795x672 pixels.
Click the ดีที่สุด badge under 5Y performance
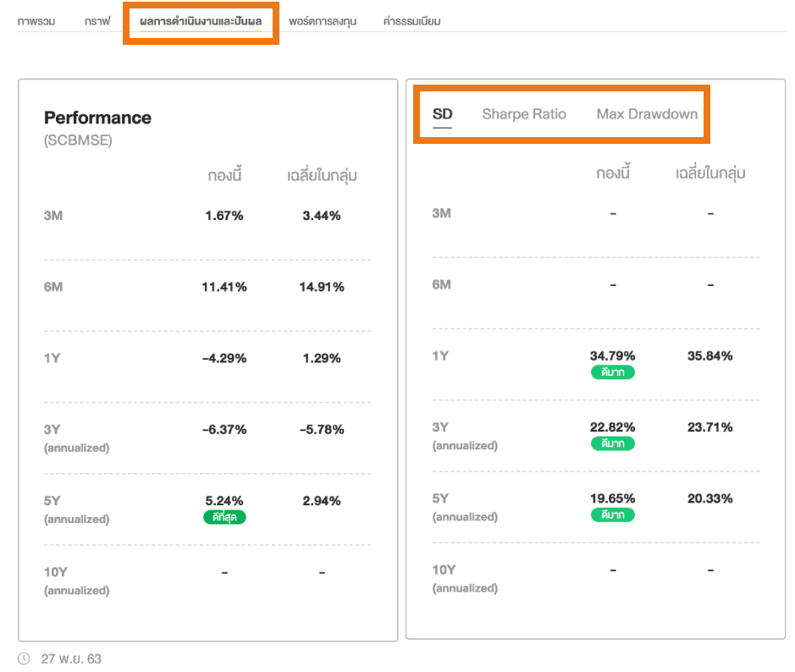coord(224,517)
